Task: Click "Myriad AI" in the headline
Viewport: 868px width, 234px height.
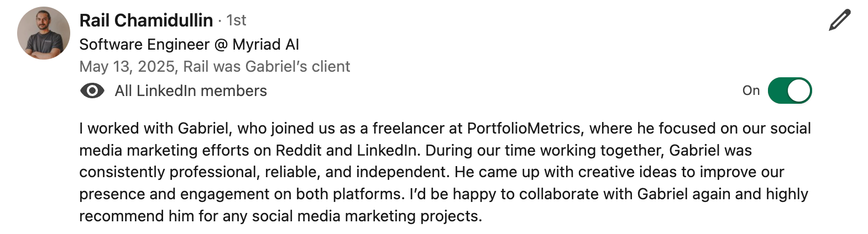Action: 265,44
